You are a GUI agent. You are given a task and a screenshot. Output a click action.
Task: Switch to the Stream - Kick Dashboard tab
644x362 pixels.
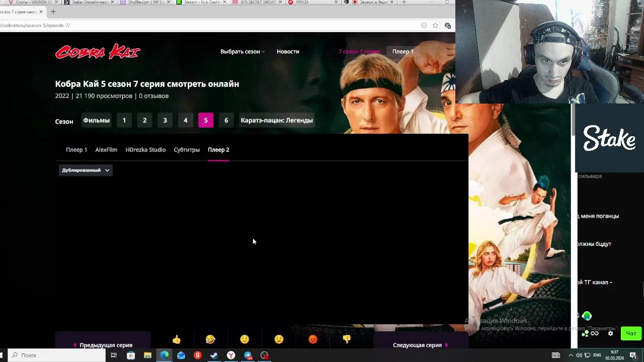[x=201, y=2]
